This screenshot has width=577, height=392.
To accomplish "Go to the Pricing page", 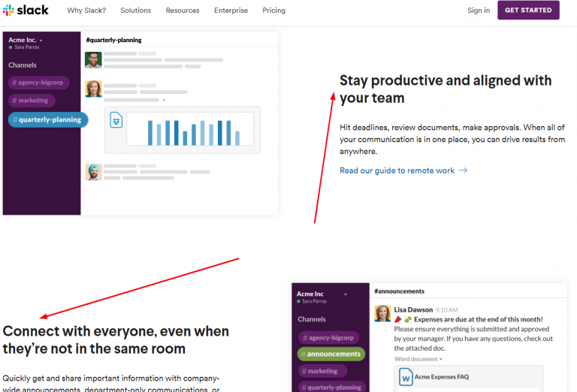I will pyautogui.click(x=273, y=11).
